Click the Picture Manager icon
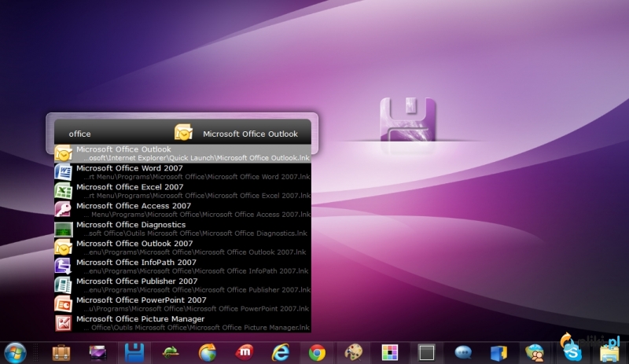Viewport: 629px width, 364px height. coord(64,323)
